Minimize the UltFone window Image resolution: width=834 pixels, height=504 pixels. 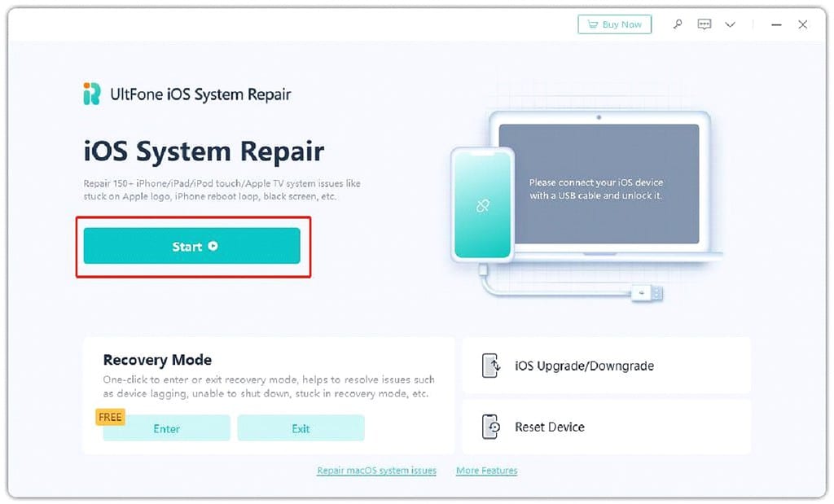(776, 24)
